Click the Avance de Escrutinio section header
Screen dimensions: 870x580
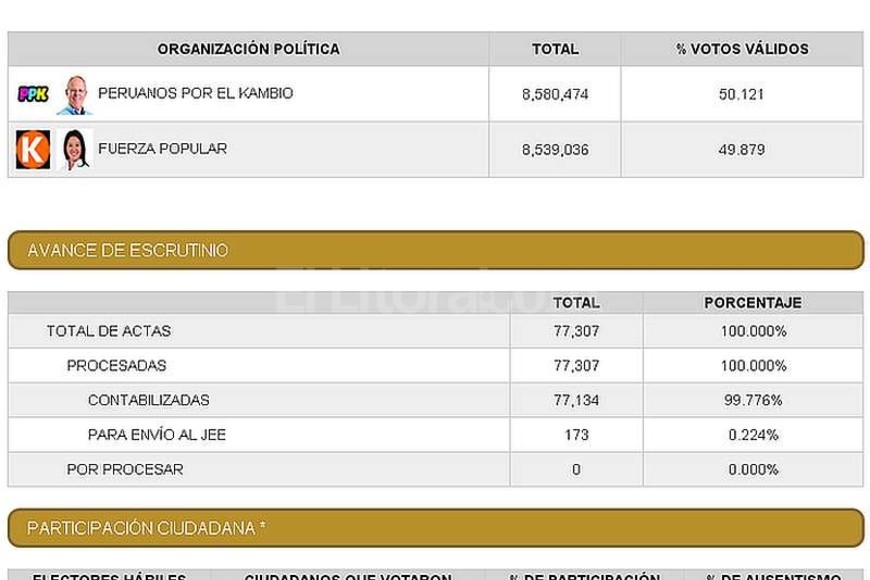point(435,250)
